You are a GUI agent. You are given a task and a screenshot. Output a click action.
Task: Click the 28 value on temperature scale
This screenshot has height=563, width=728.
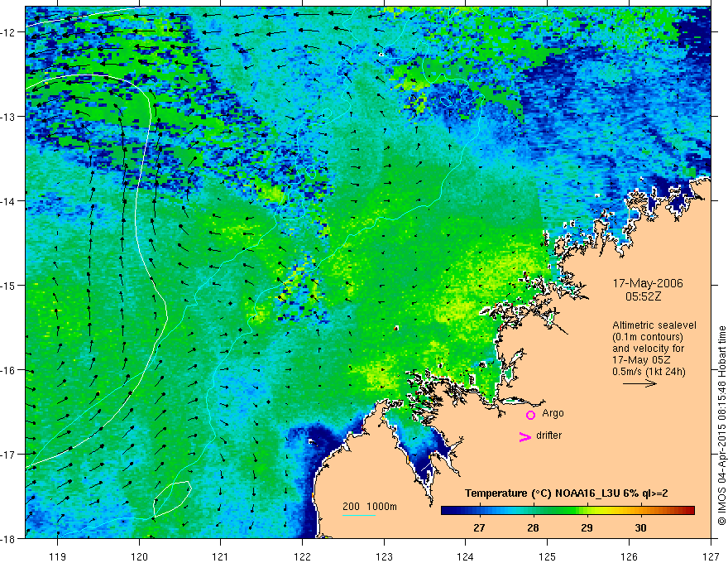coord(533,527)
